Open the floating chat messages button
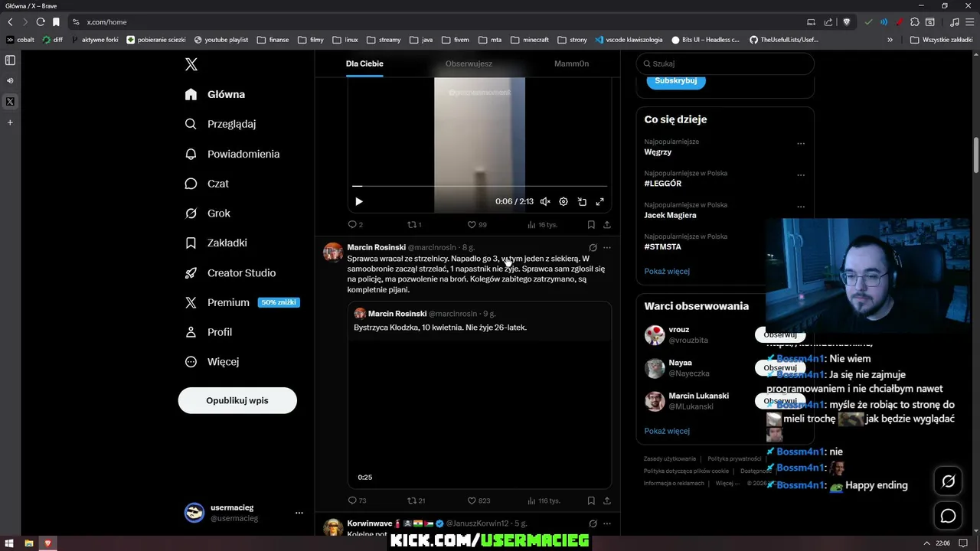 [x=948, y=516]
